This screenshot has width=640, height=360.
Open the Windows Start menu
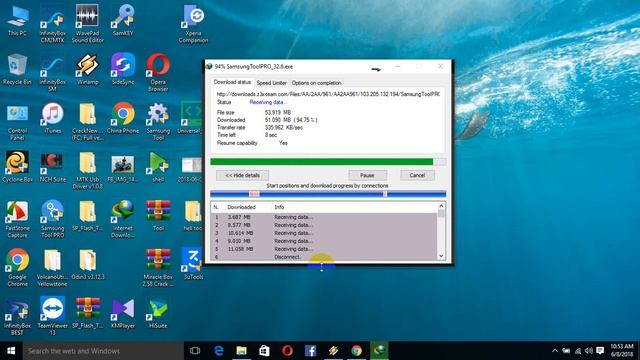[11, 351]
